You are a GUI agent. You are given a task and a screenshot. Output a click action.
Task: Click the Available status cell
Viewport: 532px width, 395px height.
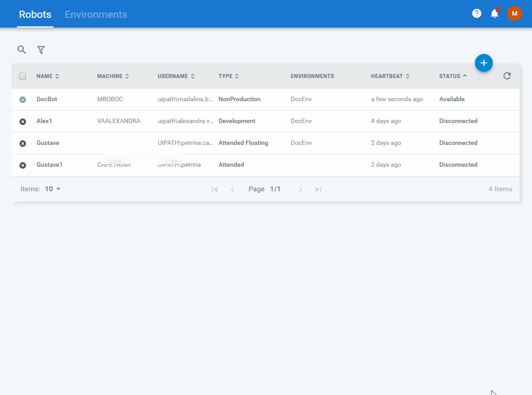pyautogui.click(x=452, y=99)
